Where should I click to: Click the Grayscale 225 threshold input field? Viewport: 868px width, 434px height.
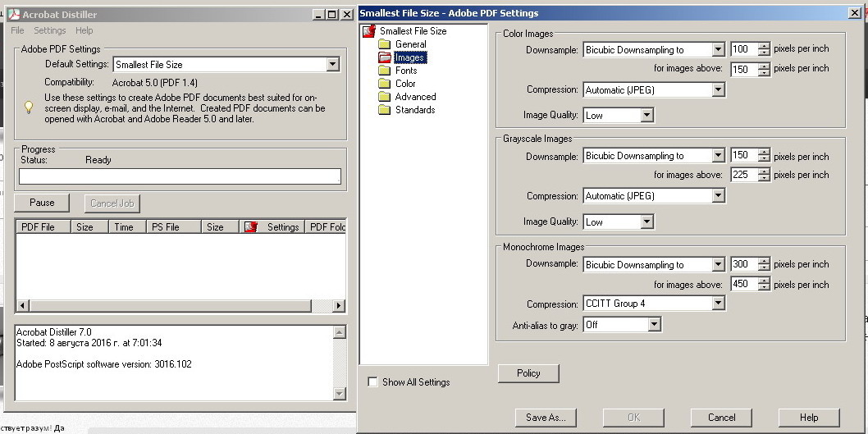pos(744,175)
